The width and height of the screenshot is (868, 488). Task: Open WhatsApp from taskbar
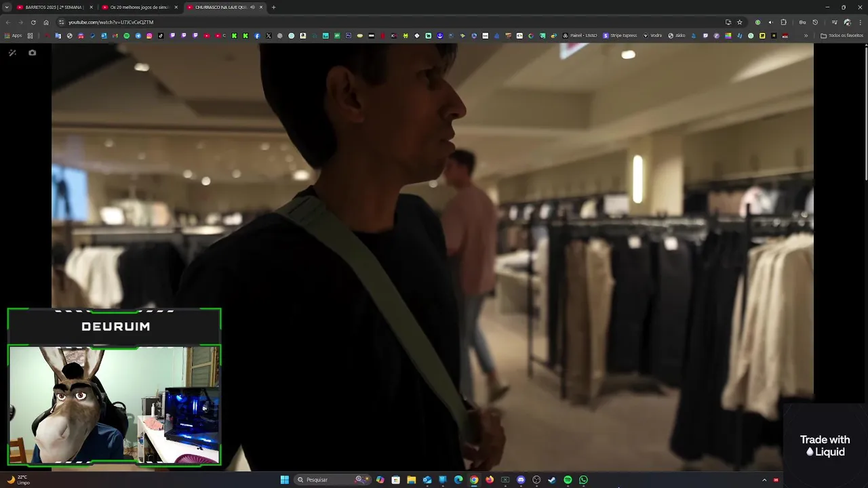tap(583, 480)
